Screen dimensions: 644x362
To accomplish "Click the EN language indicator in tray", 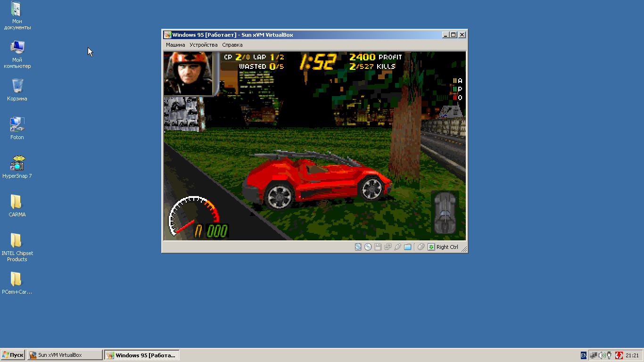I will [584, 355].
